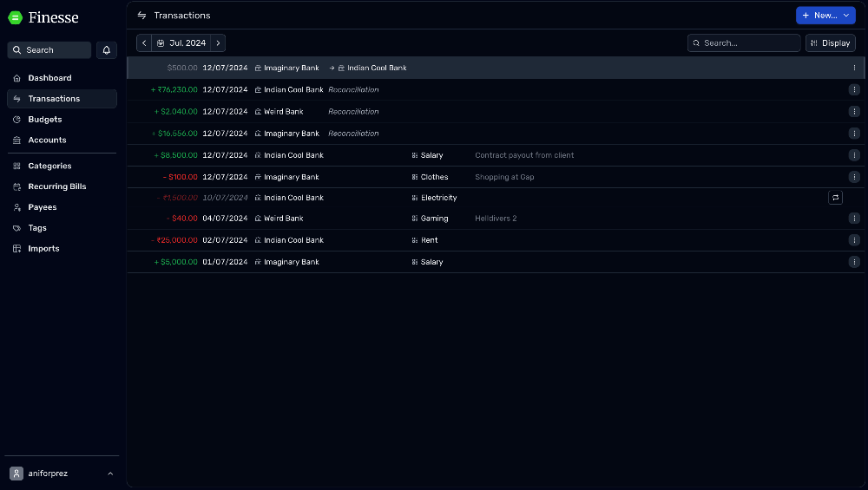Click 'Contract payout from client' note
Image resolution: width=868 pixels, height=490 pixels.
click(x=524, y=155)
